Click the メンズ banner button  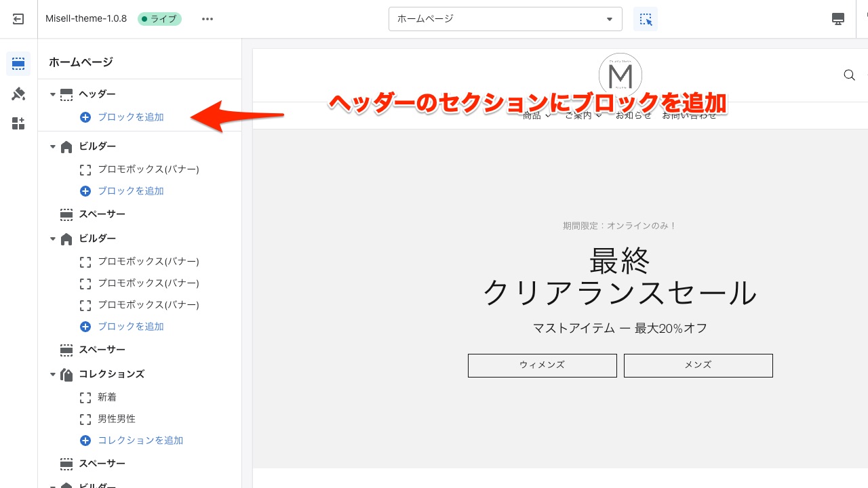click(698, 365)
